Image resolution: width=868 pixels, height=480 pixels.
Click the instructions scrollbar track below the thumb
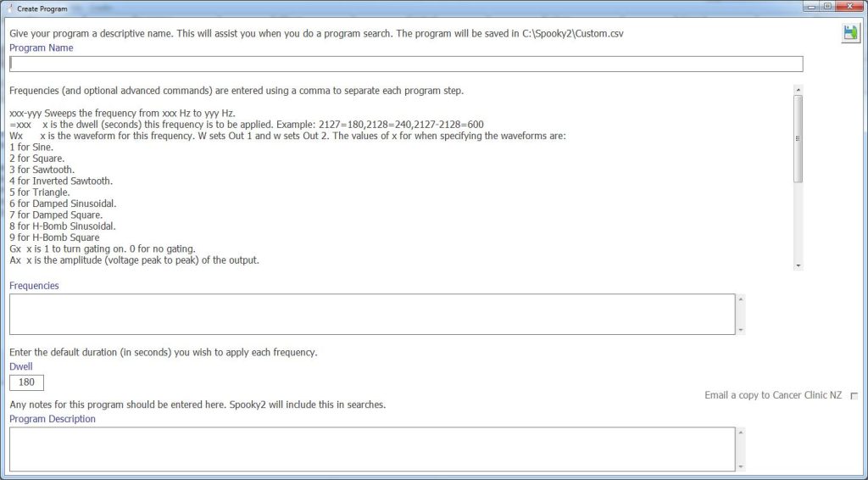click(x=798, y=225)
